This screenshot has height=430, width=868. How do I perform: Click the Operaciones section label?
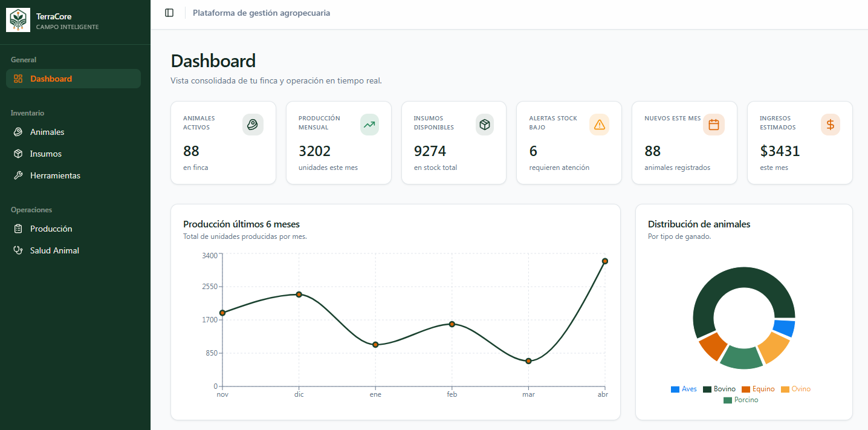point(31,210)
